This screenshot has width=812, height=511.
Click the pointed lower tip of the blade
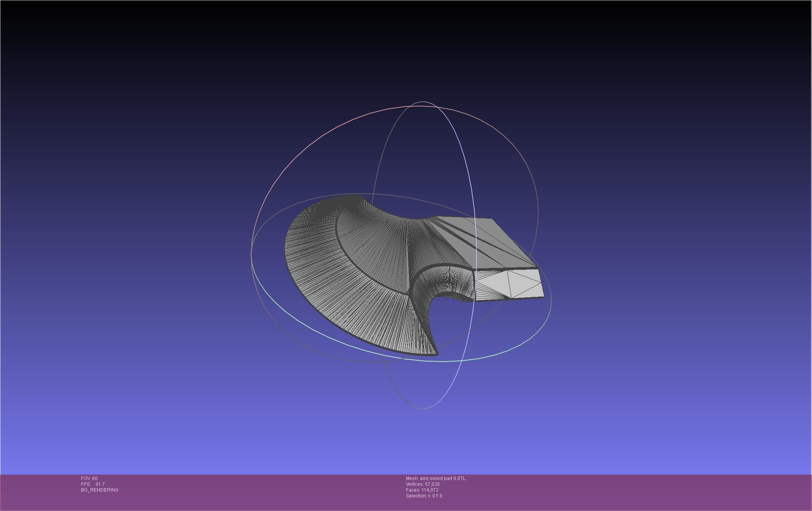coord(436,353)
